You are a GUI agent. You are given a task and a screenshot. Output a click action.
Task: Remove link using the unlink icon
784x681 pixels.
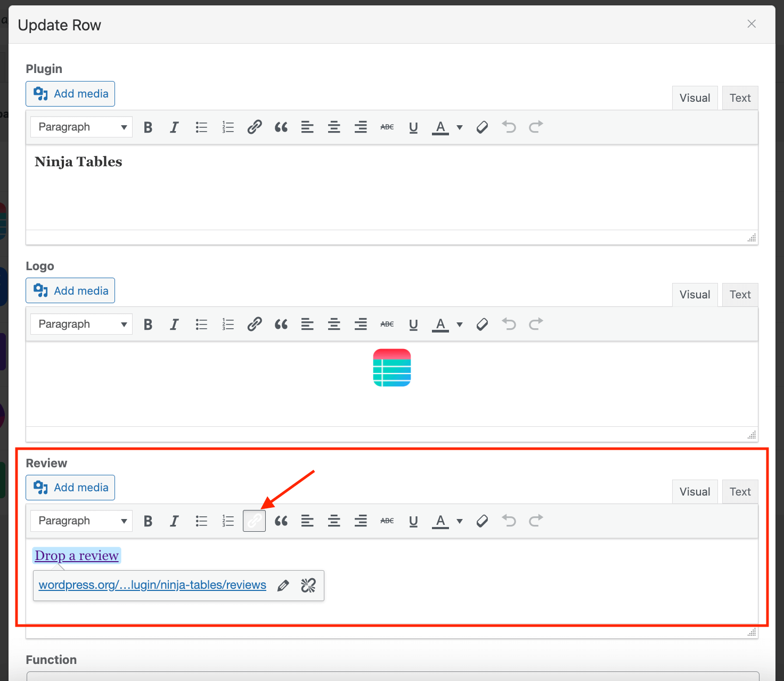308,586
